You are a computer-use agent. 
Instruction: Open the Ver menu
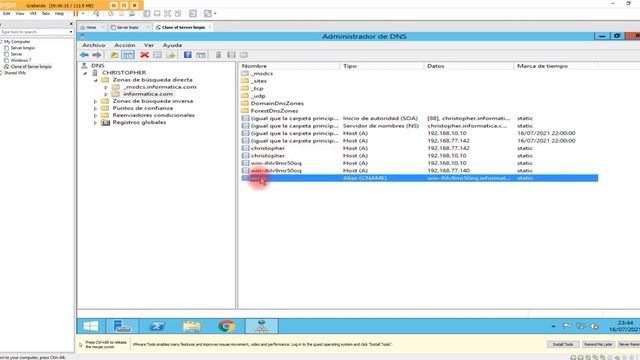[x=149, y=45]
